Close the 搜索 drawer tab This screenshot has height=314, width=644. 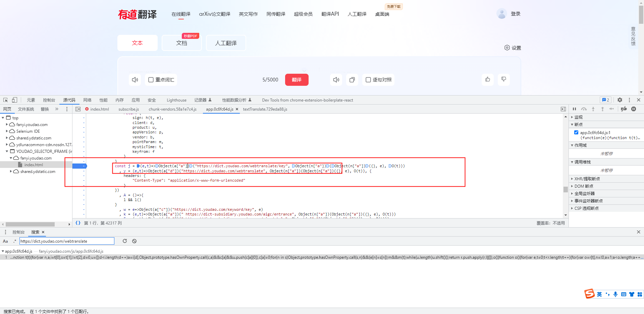point(43,232)
